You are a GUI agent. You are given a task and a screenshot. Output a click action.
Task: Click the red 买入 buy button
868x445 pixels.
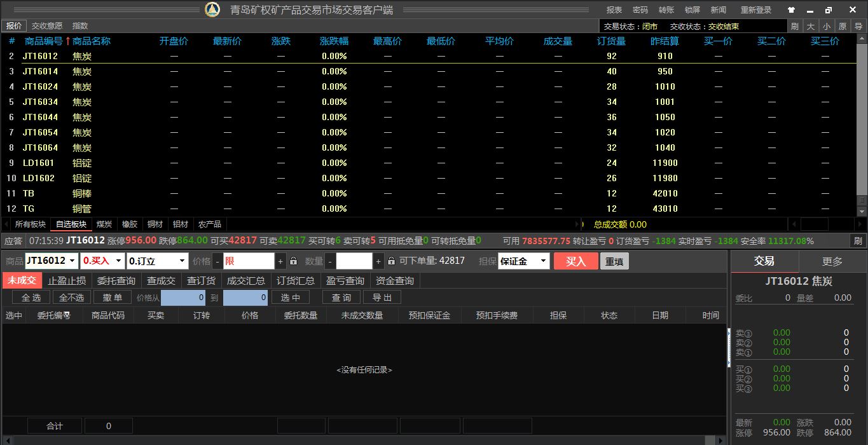pos(575,261)
